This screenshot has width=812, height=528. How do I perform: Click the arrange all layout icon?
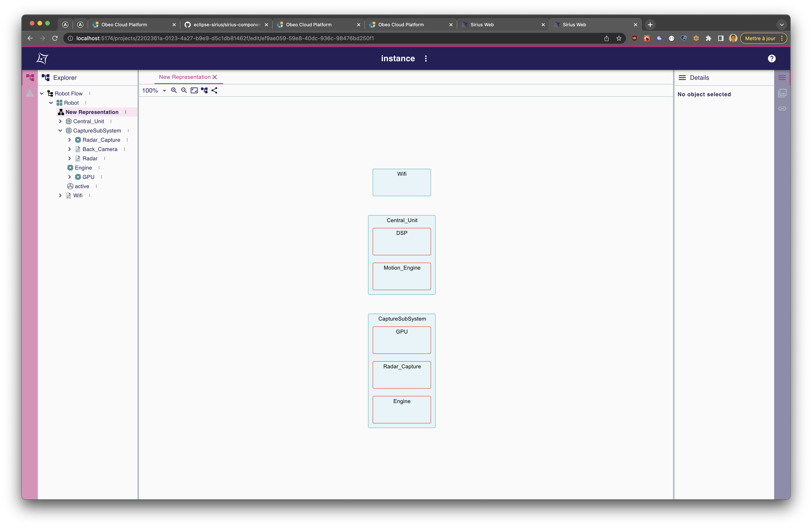pos(204,90)
